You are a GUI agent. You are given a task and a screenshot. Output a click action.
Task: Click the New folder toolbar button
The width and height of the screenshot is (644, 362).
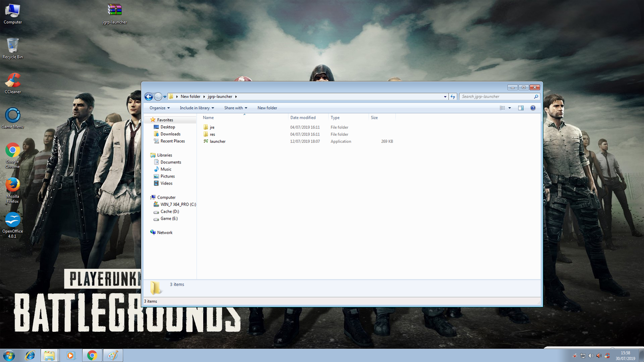click(267, 108)
